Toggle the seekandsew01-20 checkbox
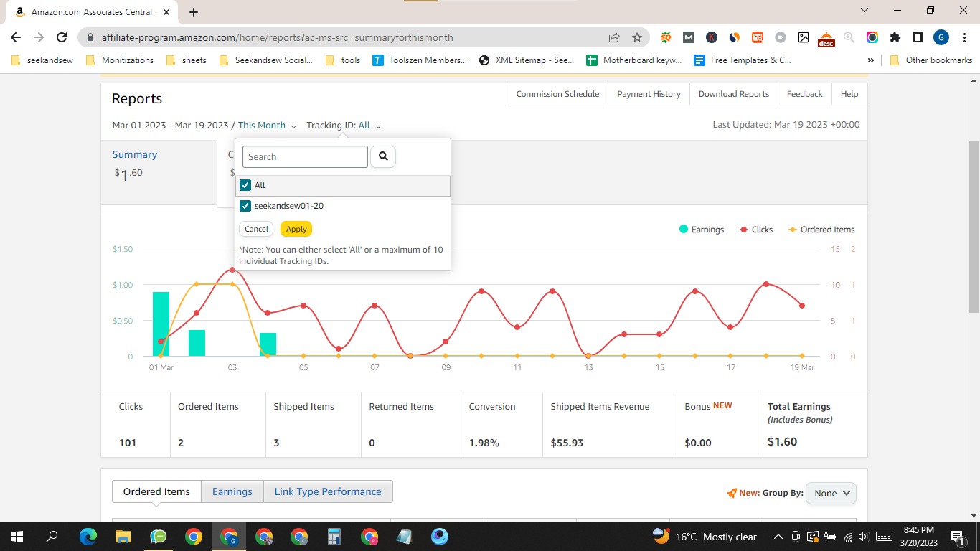980x551 pixels. (245, 206)
